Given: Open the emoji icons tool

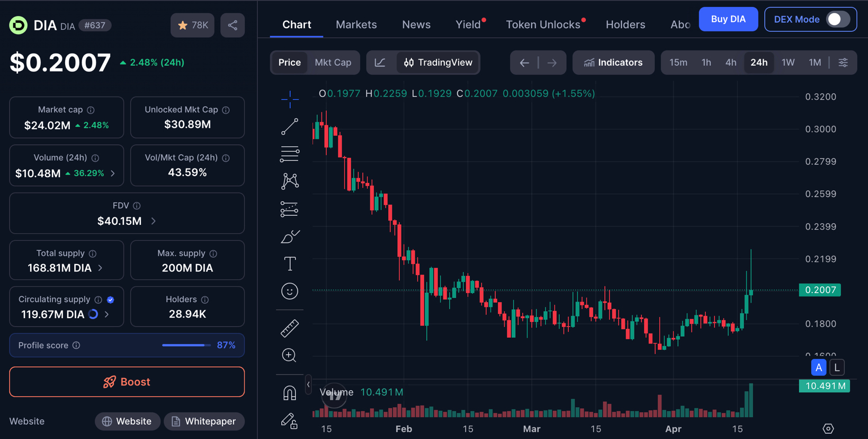Looking at the screenshot, I should click(290, 291).
